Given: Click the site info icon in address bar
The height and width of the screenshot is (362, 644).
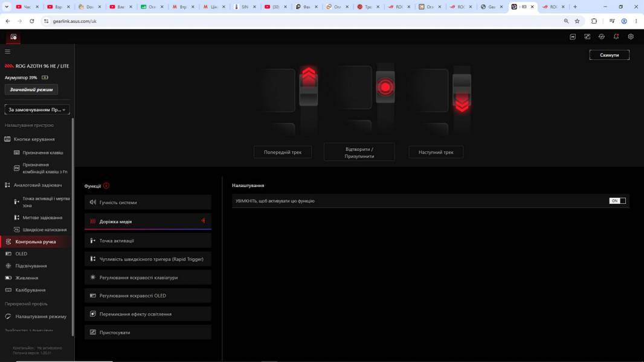Looking at the screenshot, I should (x=46, y=21).
